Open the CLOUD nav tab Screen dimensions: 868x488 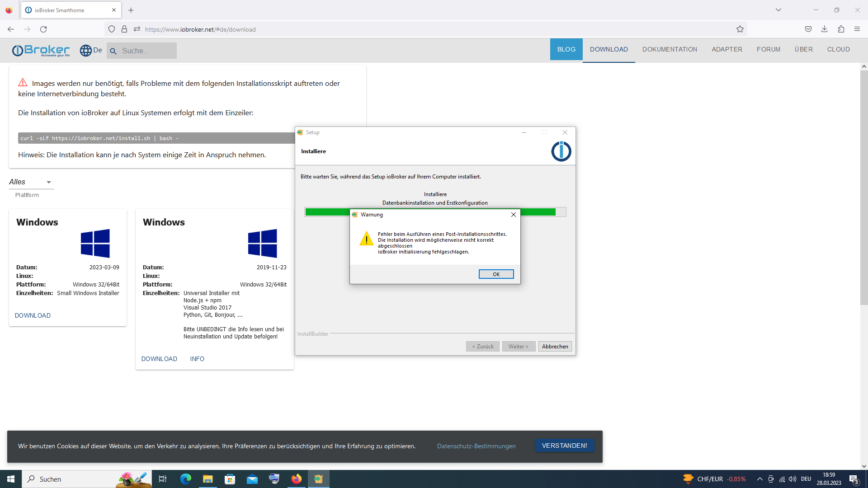839,49
